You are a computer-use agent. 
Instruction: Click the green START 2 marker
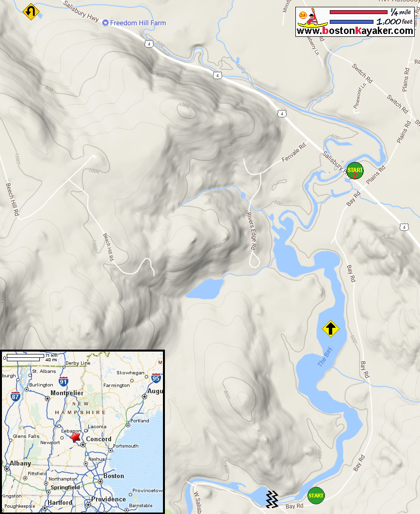[x=355, y=171]
